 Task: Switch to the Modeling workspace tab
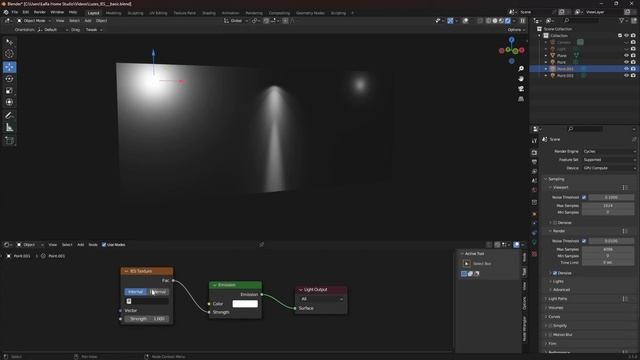click(x=113, y=13)
